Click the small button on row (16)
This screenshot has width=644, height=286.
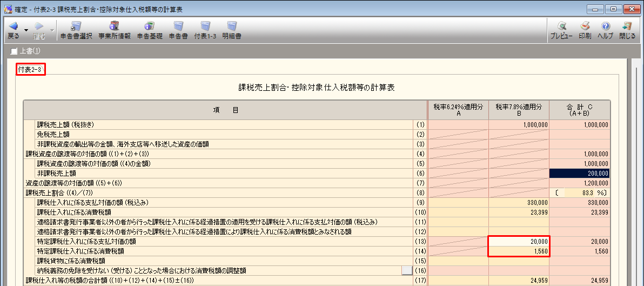point(407,270)
